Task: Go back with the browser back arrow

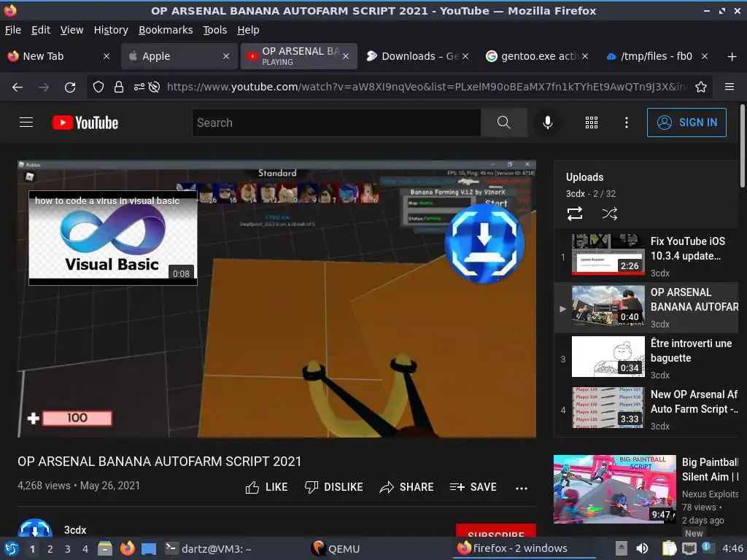Action: [x=18, y=87]
